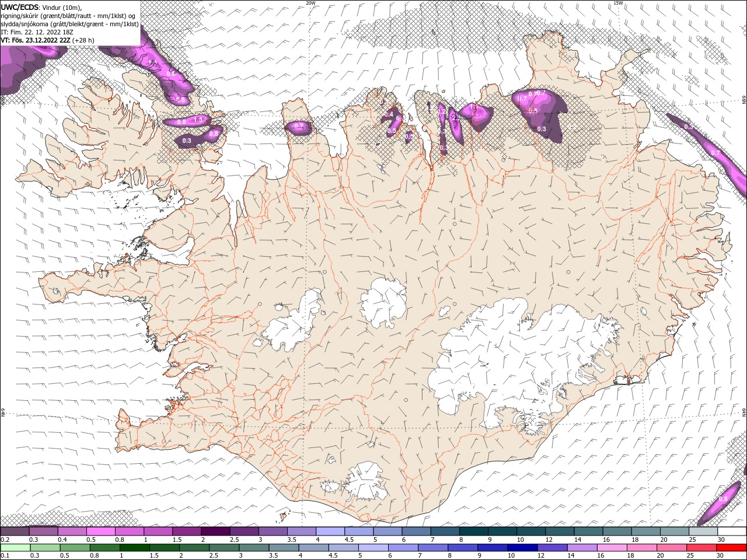Viewport: 747px width, 560px height.
Task: Click the 1.5 snowfall value on the map
Action: [198, 120]
